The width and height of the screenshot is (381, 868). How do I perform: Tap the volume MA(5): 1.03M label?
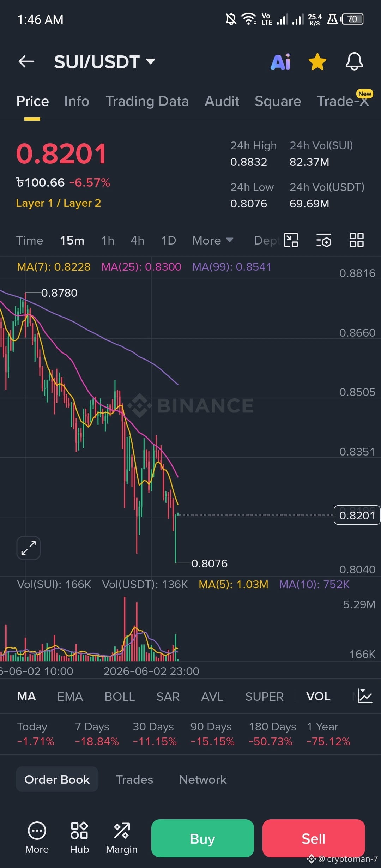(x=234, y=584)
